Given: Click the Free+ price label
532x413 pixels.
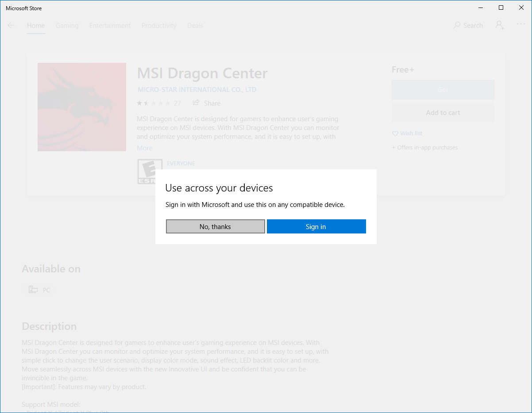Looking at the screenshot, I should pyautogui.click(x=403, y=70).
